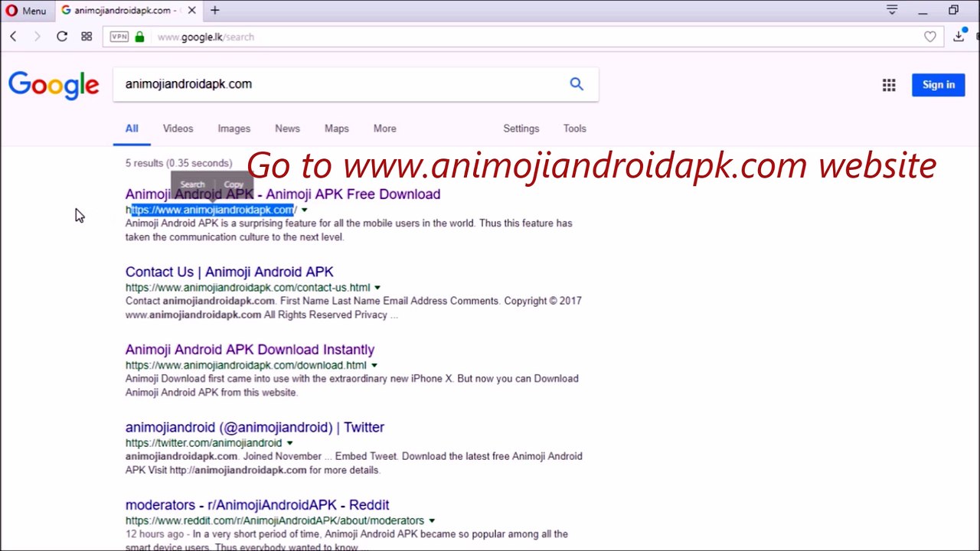Expand dropdown arrow beside first result URL
Image resolution: width=980 pixels, height=551 pixels.
point(305,210)
